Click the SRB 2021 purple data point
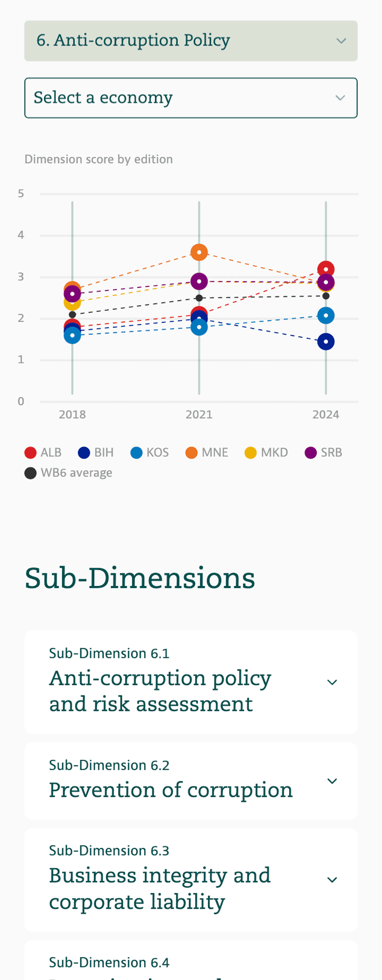 [x=199, y=281]
